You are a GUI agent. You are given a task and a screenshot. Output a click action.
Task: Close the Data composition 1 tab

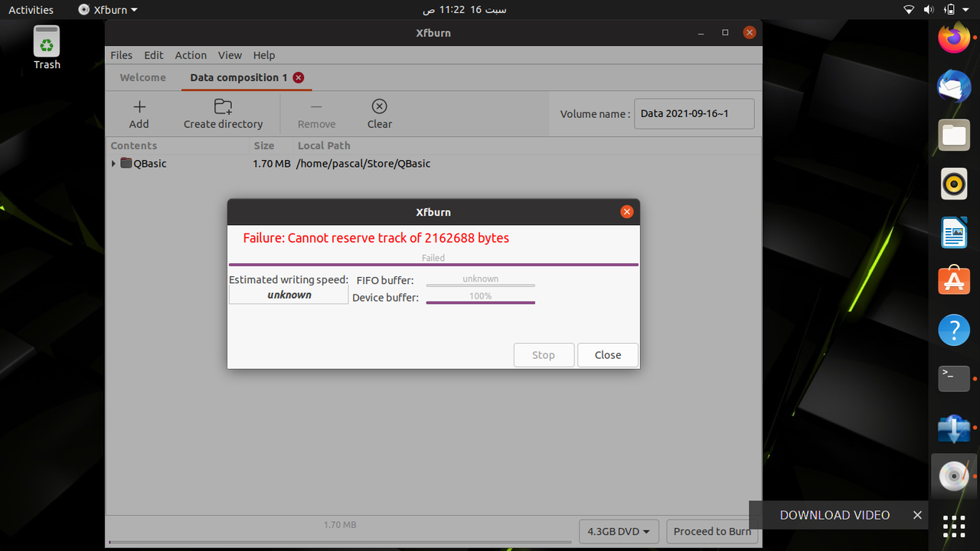coord(299,77)
